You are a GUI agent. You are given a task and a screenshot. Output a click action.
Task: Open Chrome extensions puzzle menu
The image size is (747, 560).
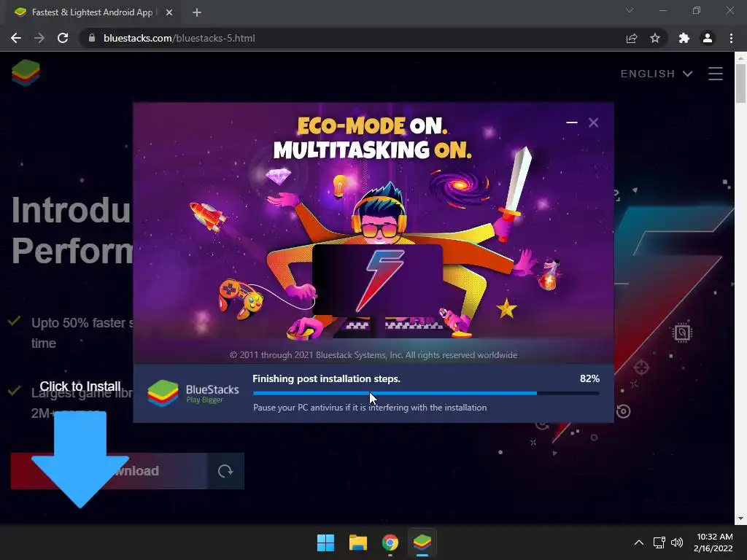click(x=684, y=38)
